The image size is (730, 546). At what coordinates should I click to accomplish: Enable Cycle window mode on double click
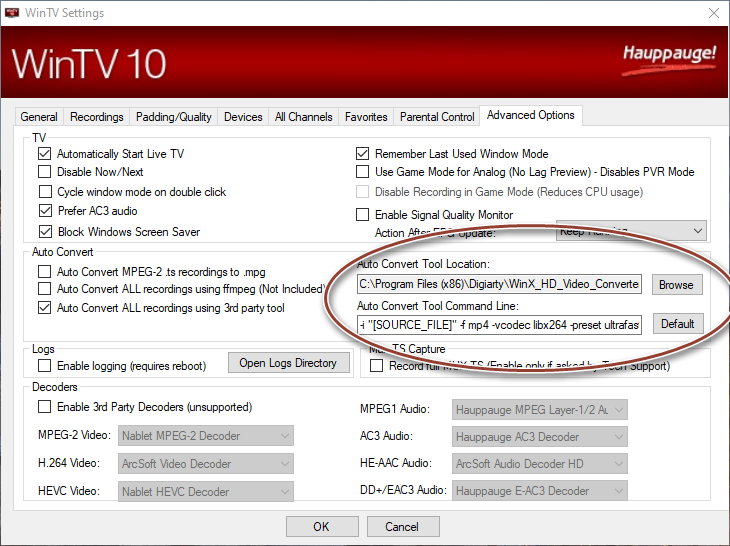tap(45, 192)
